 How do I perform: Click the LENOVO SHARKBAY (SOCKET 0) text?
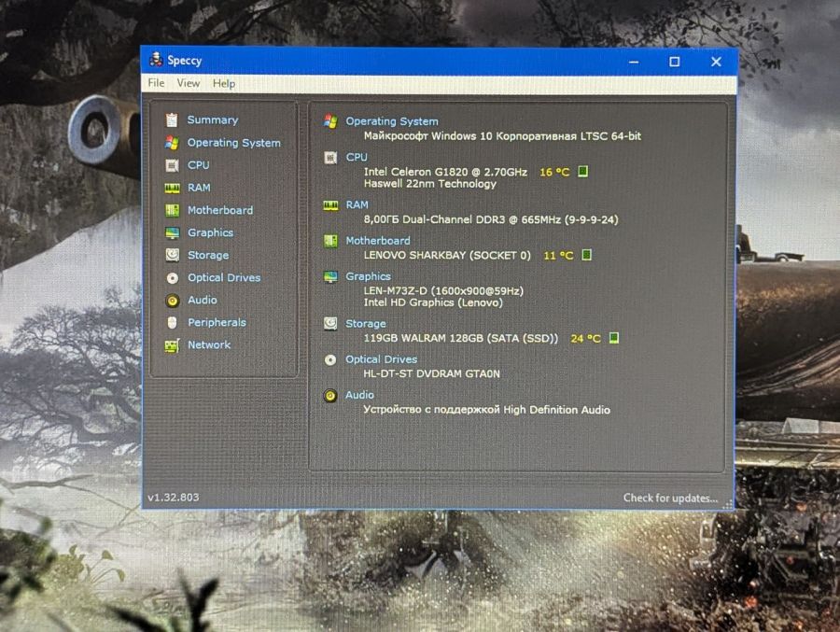(447, 256)
